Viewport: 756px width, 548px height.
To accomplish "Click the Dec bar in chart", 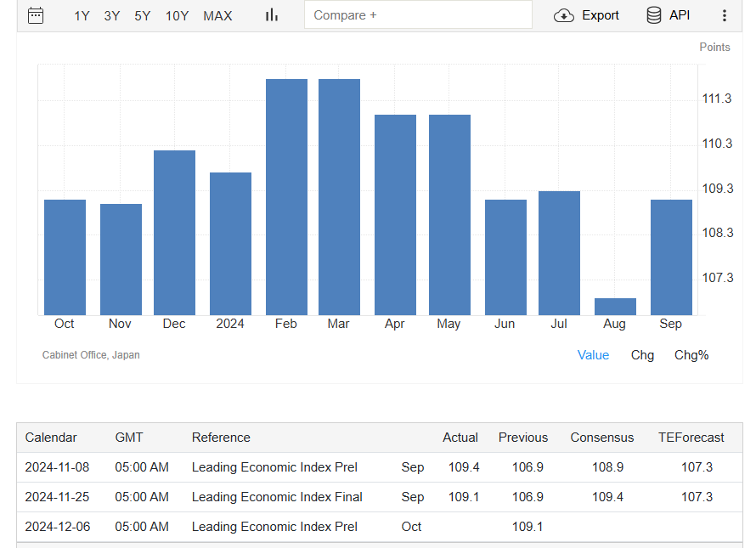I will [174, 233].
